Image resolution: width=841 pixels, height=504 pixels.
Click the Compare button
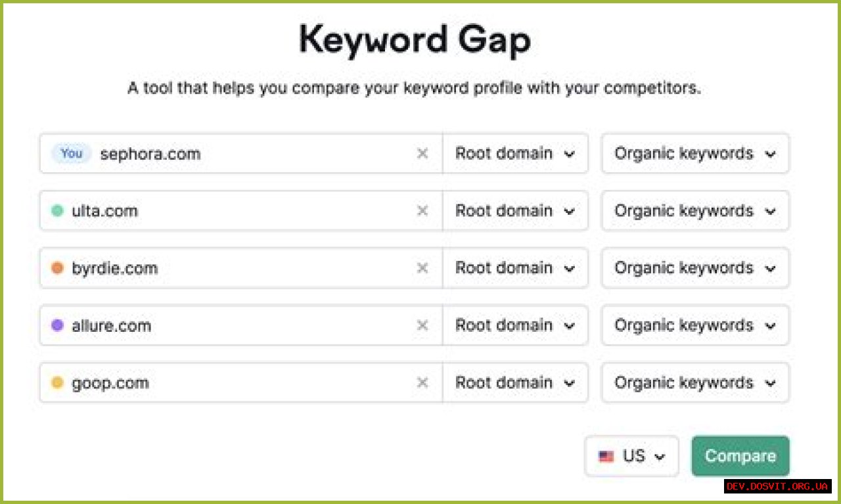click(x=740, y=455)
